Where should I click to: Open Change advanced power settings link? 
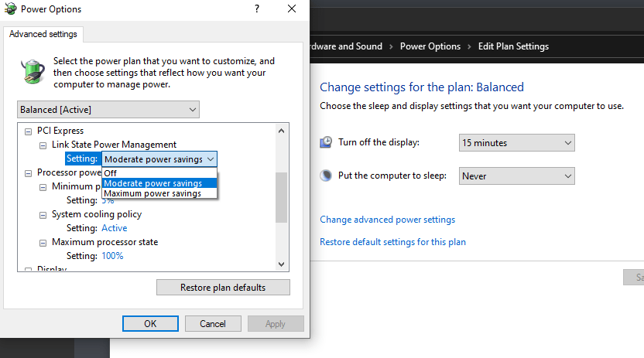pyautogui.click(x=387, y=220)
